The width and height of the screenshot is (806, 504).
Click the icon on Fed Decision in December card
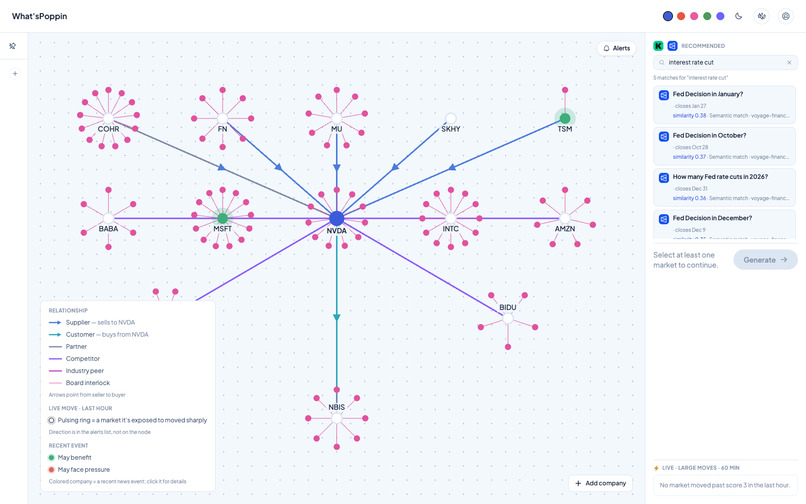click(664, 219)
